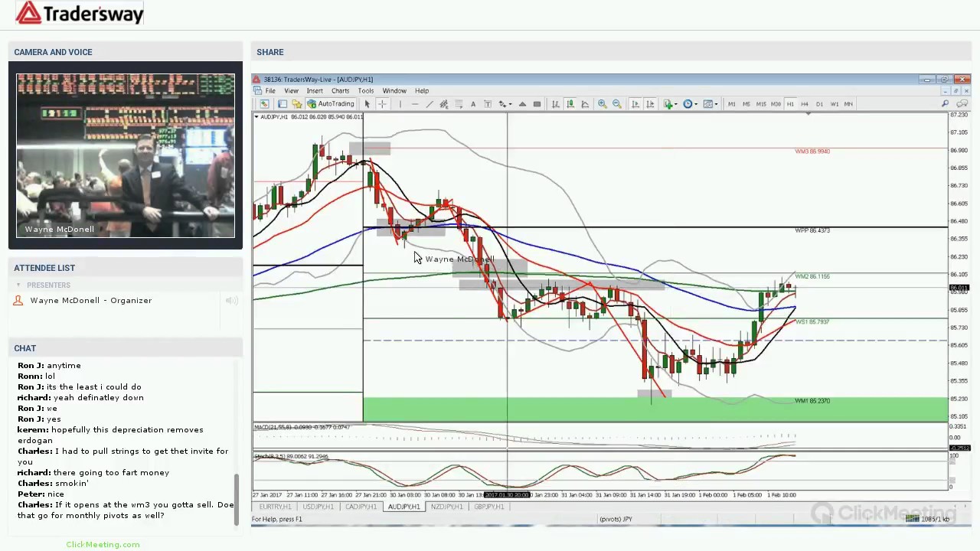Select the arrow cursor tool
Image resolution: width=980 pixels, height=551 pixels.
click(367, 104)
